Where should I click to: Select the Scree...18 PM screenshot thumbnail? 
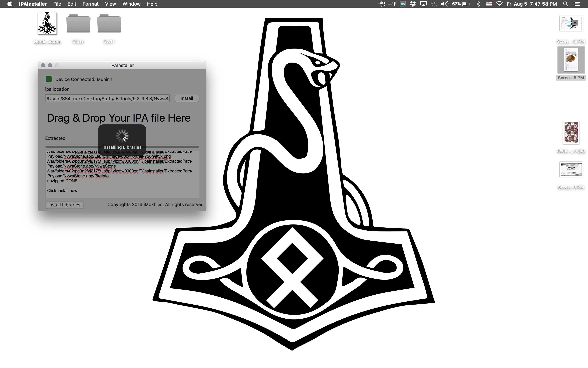(x=571, y=23)
